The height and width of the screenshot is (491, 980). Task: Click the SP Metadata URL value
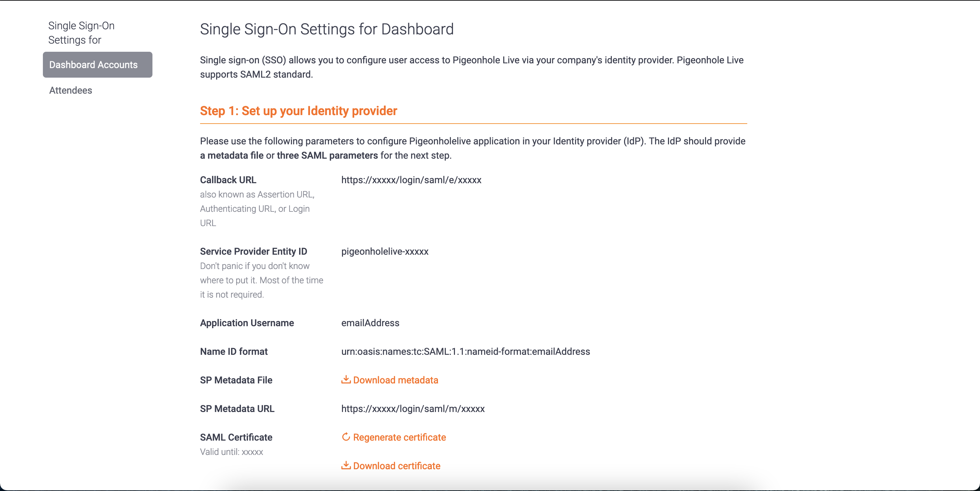point(413,409)
